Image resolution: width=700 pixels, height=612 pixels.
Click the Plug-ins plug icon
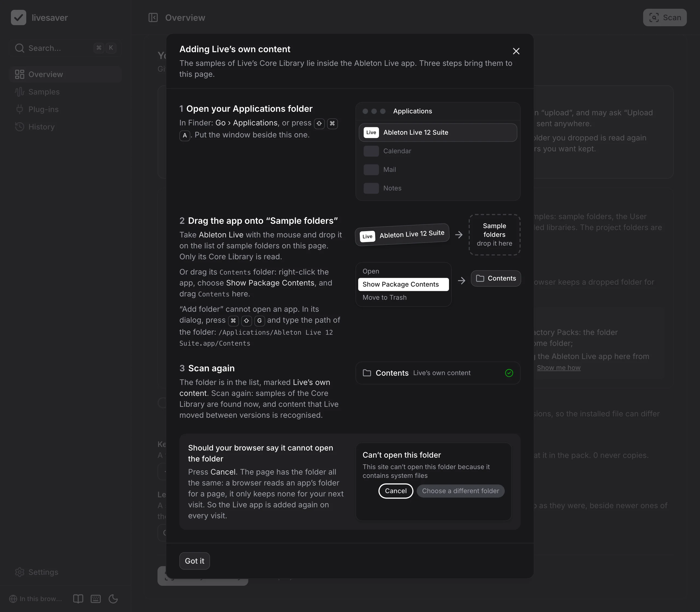pos(19,109)
